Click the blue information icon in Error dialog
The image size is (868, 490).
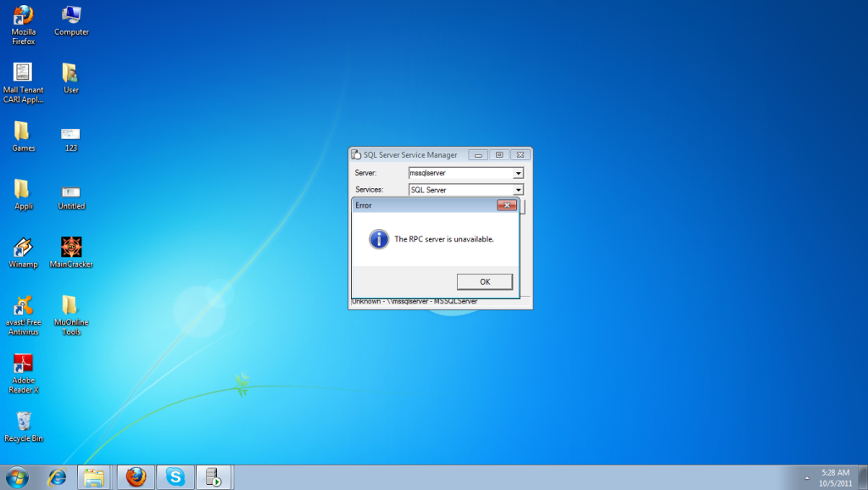379,239
